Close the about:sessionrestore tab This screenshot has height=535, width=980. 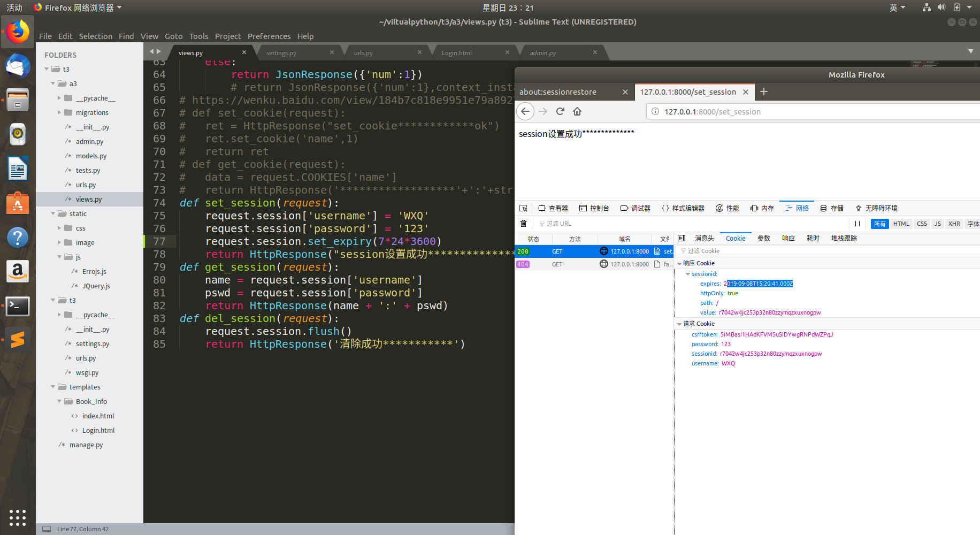click(625, 92)
